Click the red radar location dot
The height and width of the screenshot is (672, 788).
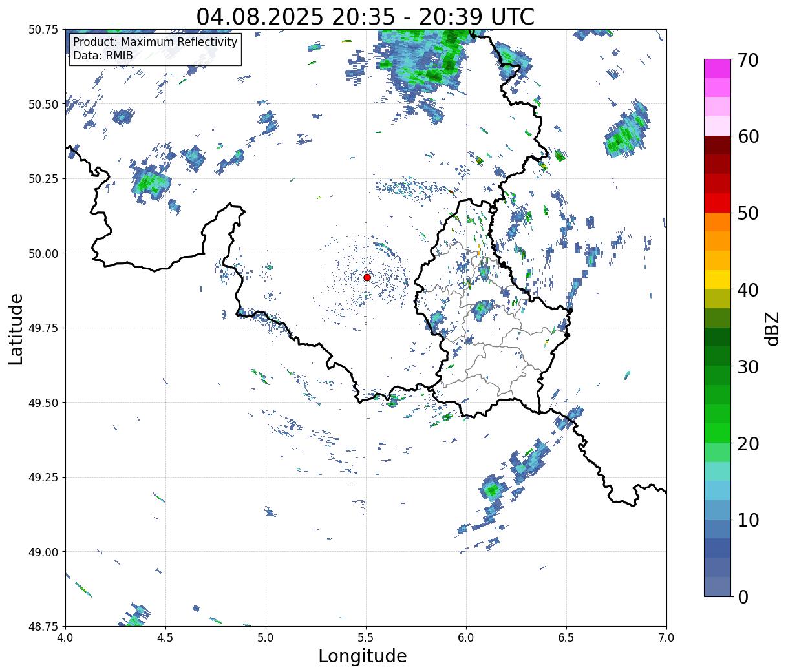[x=367, y=277]
